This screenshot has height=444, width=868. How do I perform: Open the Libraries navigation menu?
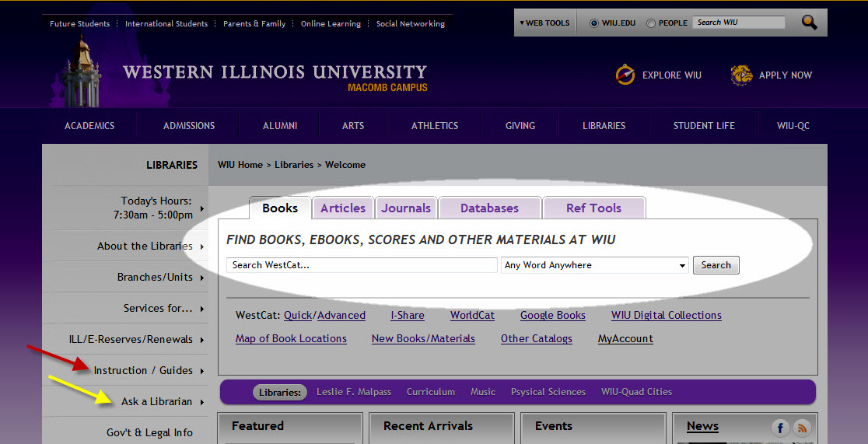coord(604,126)
